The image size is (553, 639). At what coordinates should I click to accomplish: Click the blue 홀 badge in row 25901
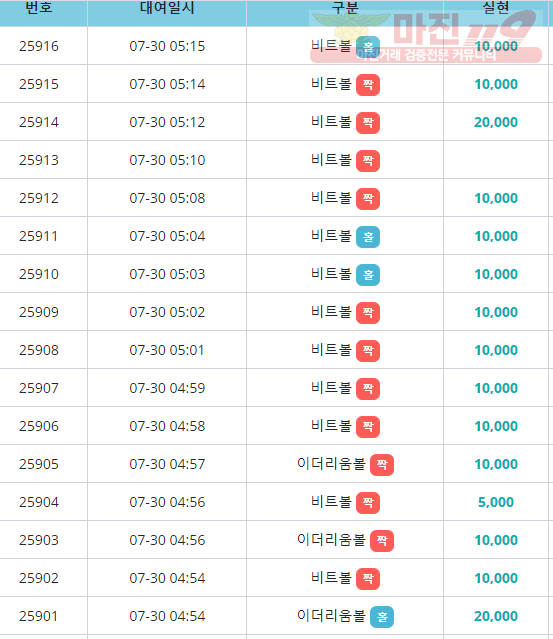point(382,617)
